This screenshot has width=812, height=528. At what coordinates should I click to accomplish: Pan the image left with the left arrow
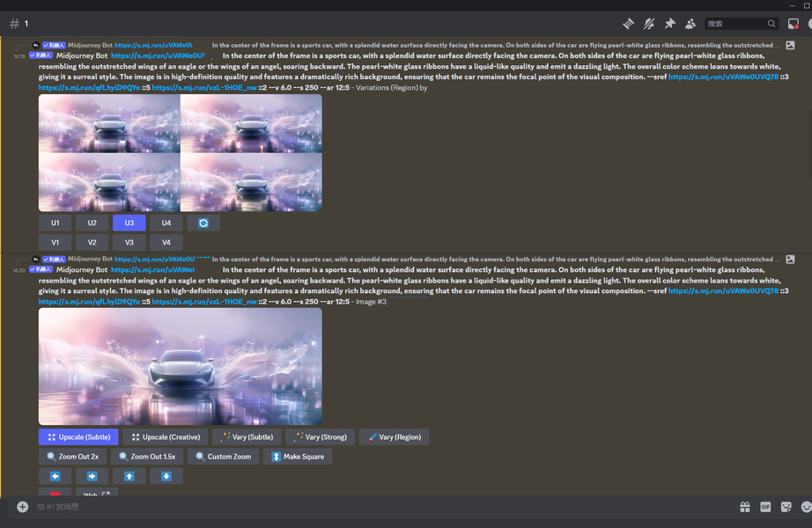tap(55, 476)
